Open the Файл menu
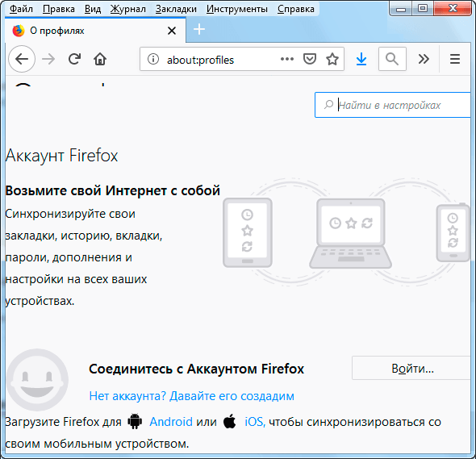Image resolution: width=476 pixels, height=459 pixels. 21,9
